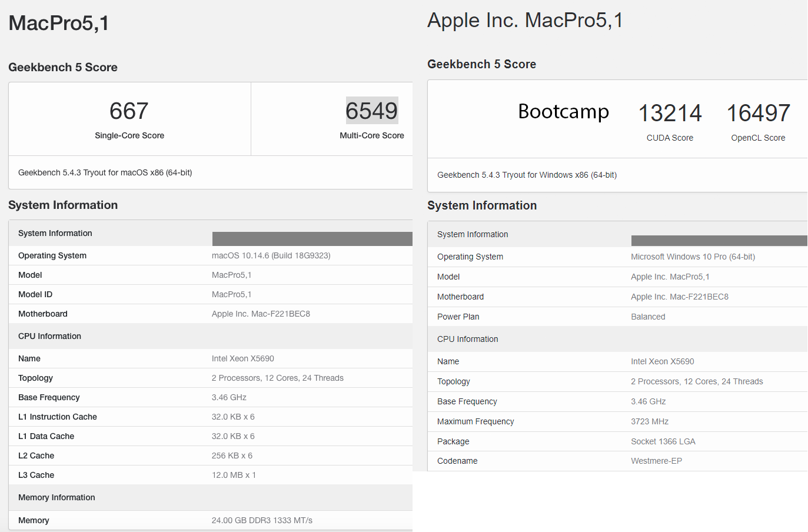Click right System Information section heading
This screenshot has width=808, height=532.
(482, 205)
